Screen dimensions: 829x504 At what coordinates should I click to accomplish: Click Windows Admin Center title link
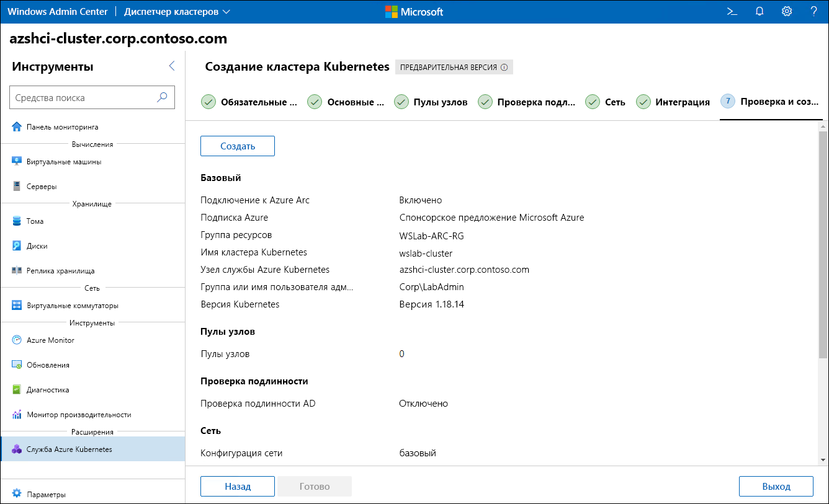(x=58, y=11)
